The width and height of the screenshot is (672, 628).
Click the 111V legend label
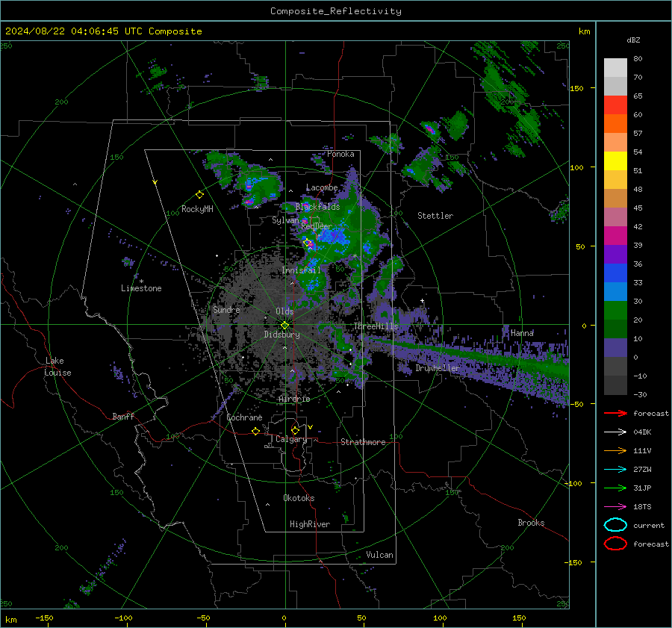point(642,450)
